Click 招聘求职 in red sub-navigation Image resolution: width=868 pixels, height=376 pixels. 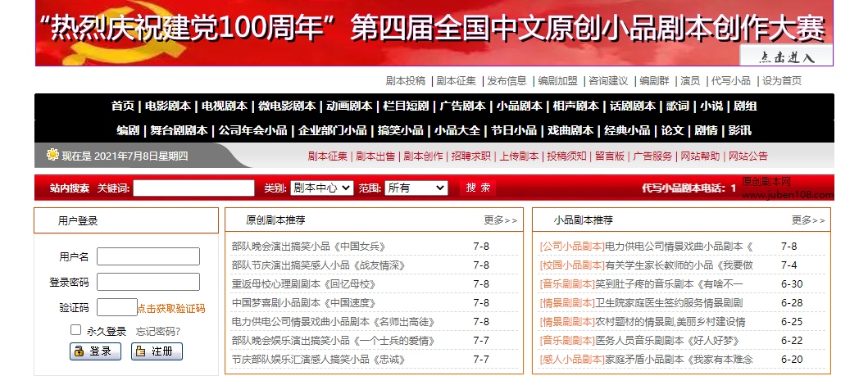(x=470, y=156)
